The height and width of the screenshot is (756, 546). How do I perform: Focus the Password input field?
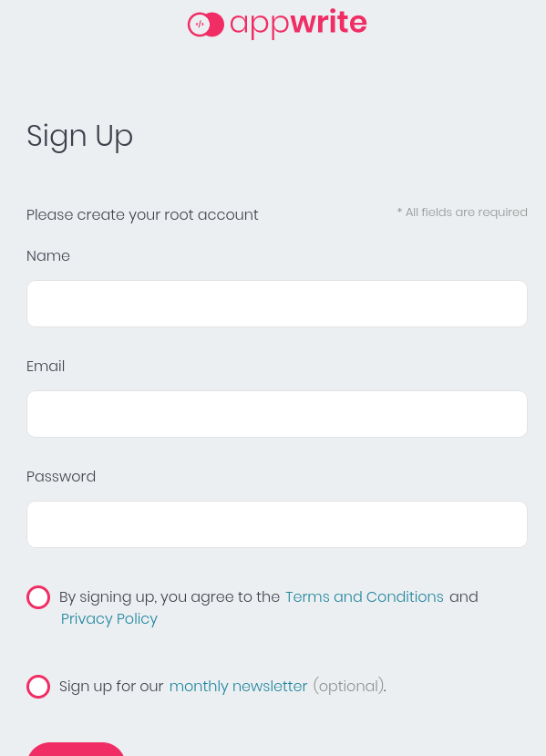coord(277,524)
